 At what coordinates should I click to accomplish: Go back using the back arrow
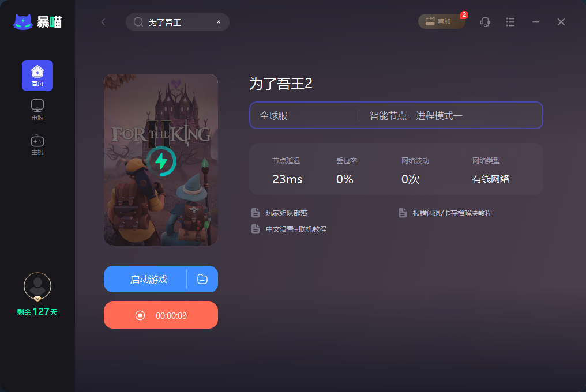coord(103,22)
